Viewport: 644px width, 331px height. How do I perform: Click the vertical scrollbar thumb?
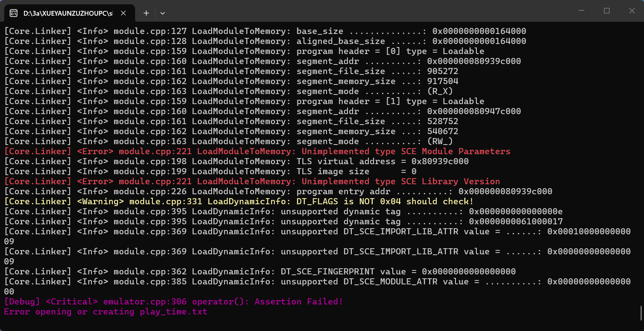(641, 312)
